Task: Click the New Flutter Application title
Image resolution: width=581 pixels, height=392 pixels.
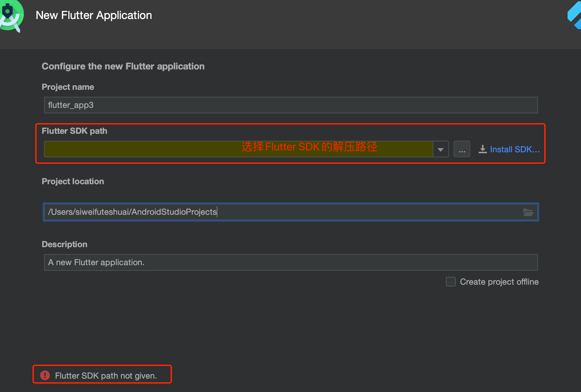Action: (x=94, y=15)
